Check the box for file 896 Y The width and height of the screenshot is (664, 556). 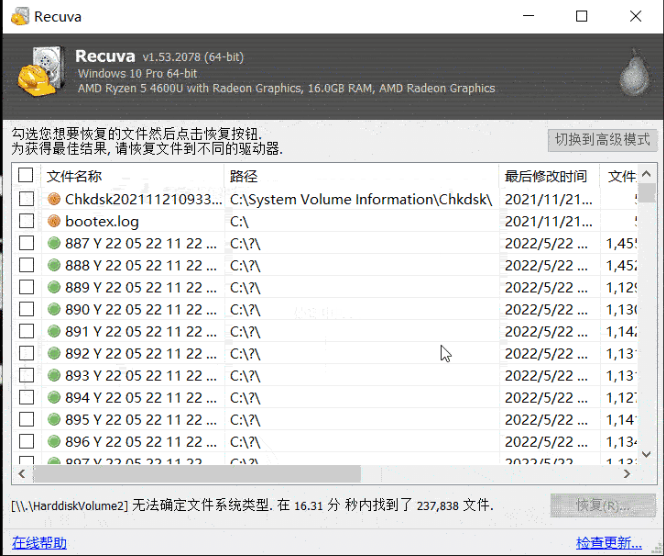[26, 441]
